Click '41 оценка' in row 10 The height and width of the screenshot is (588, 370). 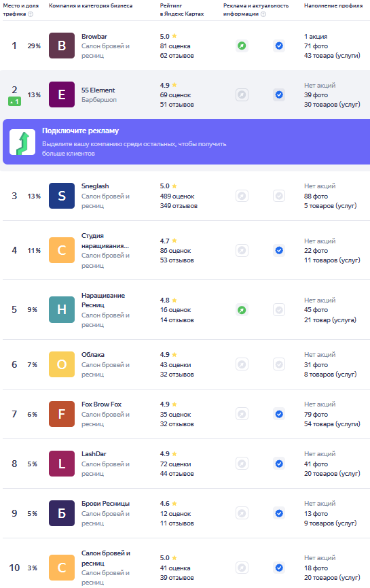[175, 568]
